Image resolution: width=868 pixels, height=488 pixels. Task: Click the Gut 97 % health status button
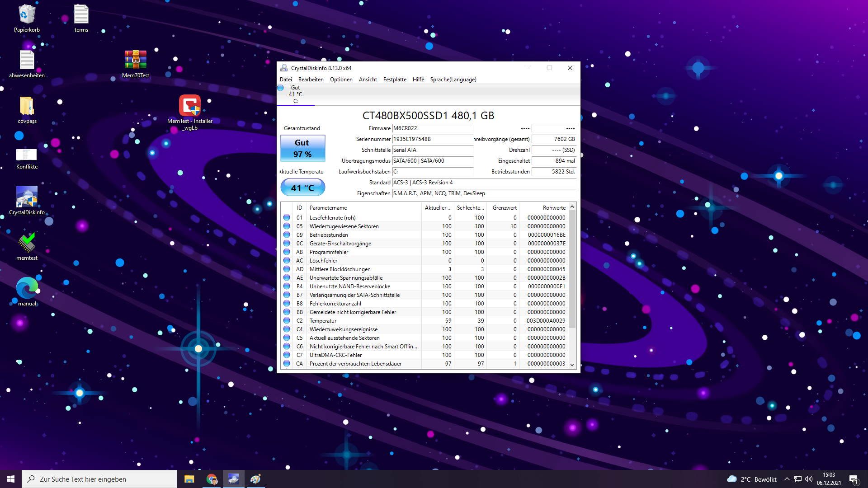pos(302,148)
